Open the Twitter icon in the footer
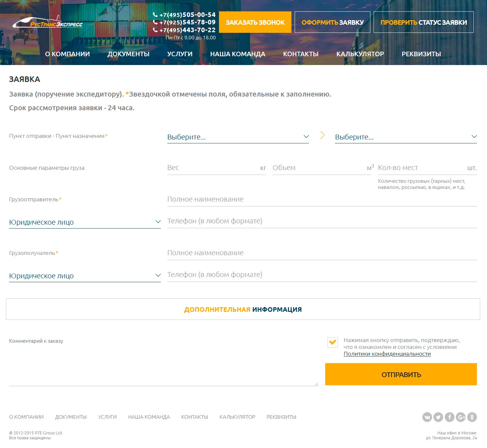The width and height of the screenshot is (487, 448). (438, 417)
